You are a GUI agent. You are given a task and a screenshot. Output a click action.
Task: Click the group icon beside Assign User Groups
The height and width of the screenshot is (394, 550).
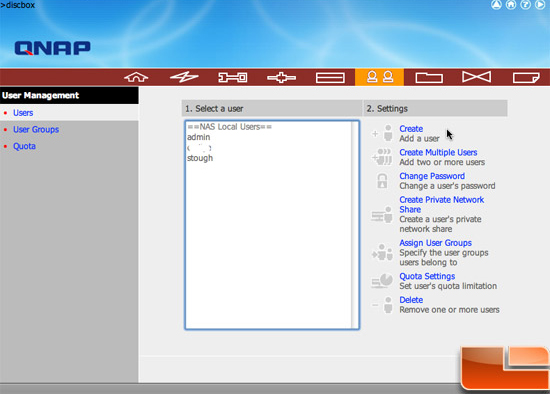point(382,252)
